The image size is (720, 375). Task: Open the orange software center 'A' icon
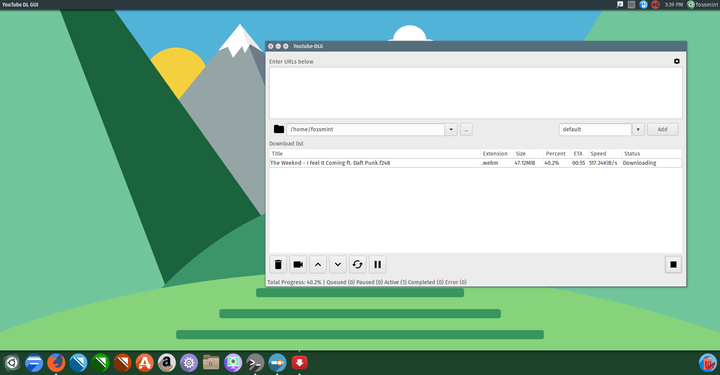(145, 363)
